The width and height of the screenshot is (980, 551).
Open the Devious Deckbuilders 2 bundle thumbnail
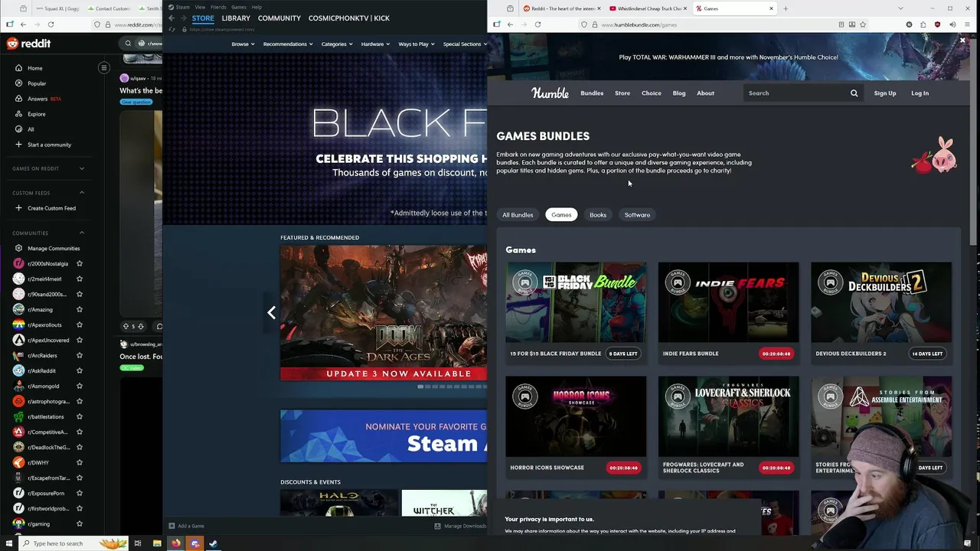pos(881,302)
